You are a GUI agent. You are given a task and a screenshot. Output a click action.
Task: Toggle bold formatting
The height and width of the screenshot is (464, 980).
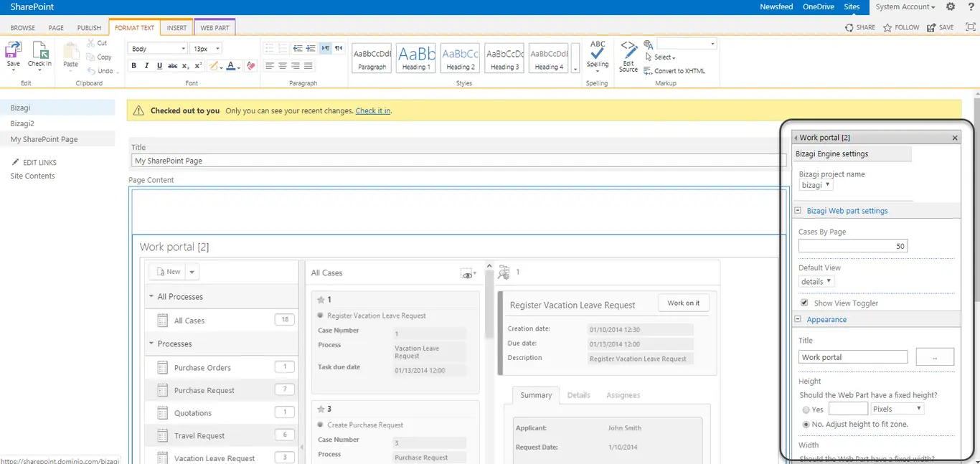pyautogui.click(x=134, y=66)
